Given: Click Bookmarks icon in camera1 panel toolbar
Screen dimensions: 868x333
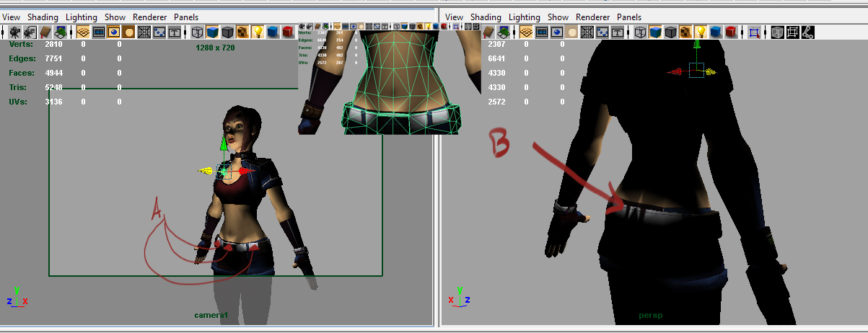Looking at the screenshot, I should [45, 32].
